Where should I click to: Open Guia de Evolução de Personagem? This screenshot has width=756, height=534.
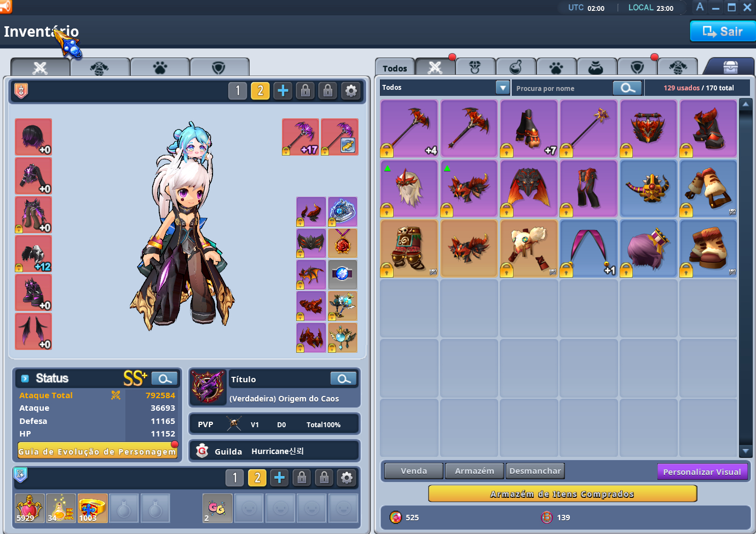tap(97, 451)
